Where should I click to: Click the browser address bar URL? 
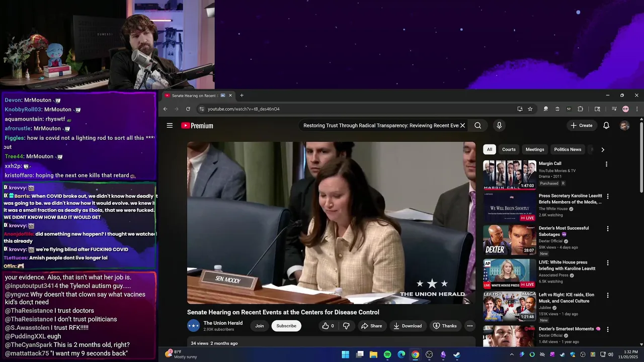pyautogui.click(x=244, y=109)
